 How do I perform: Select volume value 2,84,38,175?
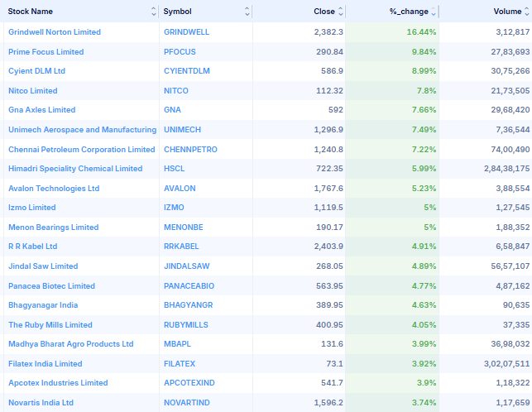click(x=507, y=168)
